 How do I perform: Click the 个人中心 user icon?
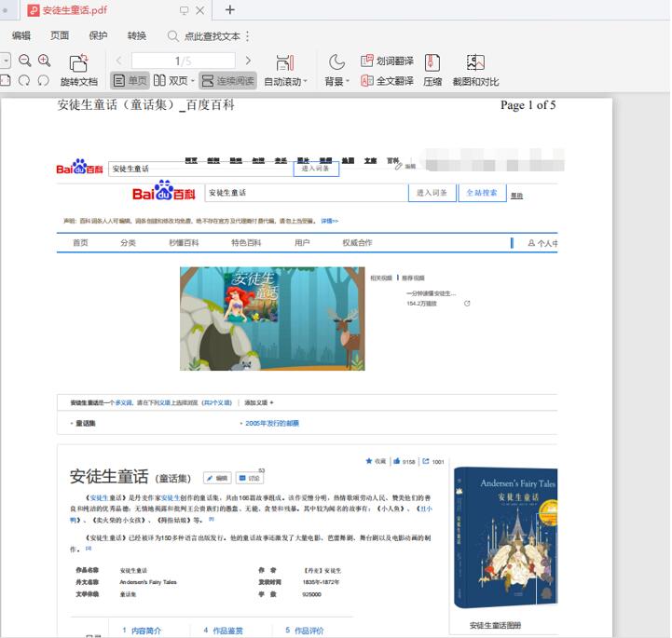[x=531, y=243]
